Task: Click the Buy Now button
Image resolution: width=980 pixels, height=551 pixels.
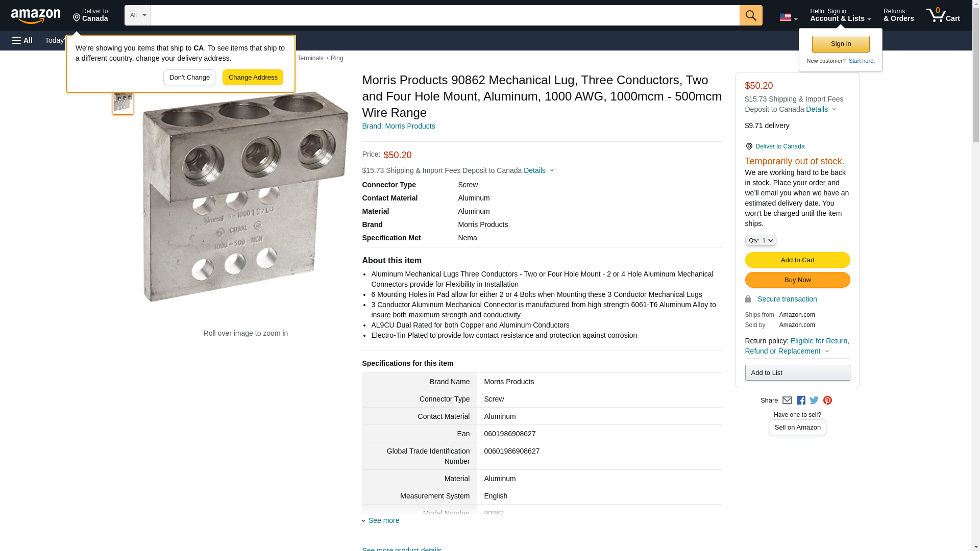Action: tap(797, 280)
